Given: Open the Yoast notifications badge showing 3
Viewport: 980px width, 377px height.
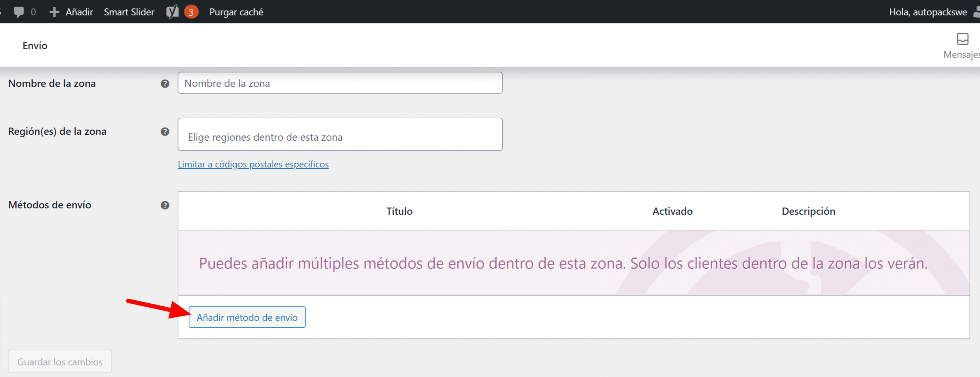Looking at the screenshot, I should pos(191,12).
